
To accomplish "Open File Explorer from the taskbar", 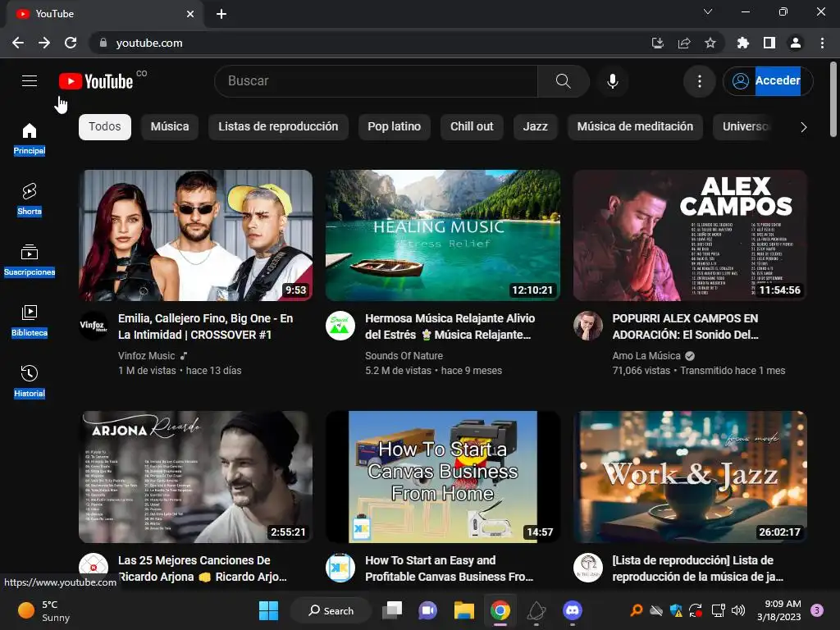I will click(464, 610).
